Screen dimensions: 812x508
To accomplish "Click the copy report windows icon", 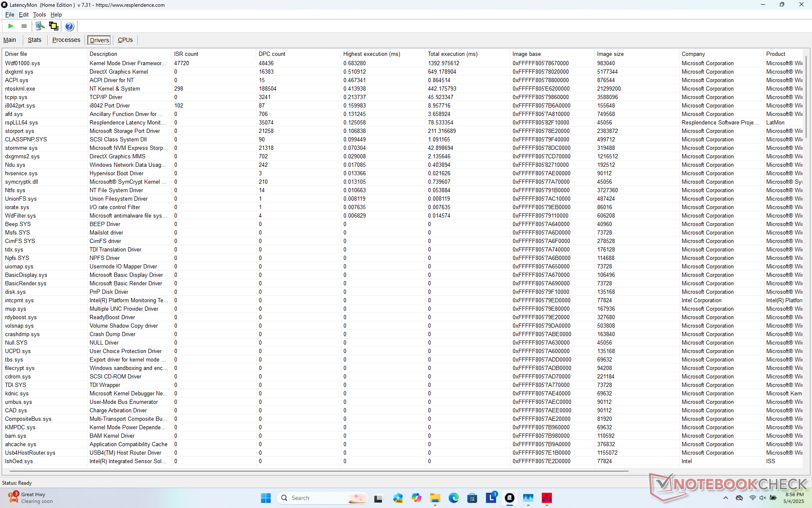I will pos(54,26).
